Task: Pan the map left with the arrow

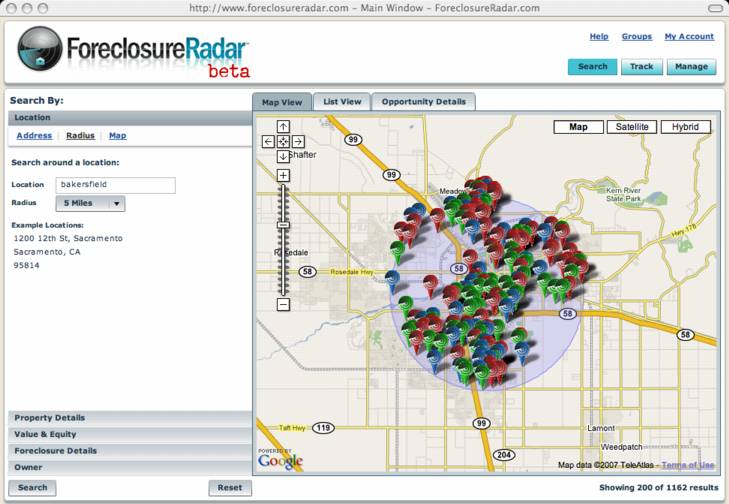Action: coord(268,142)
